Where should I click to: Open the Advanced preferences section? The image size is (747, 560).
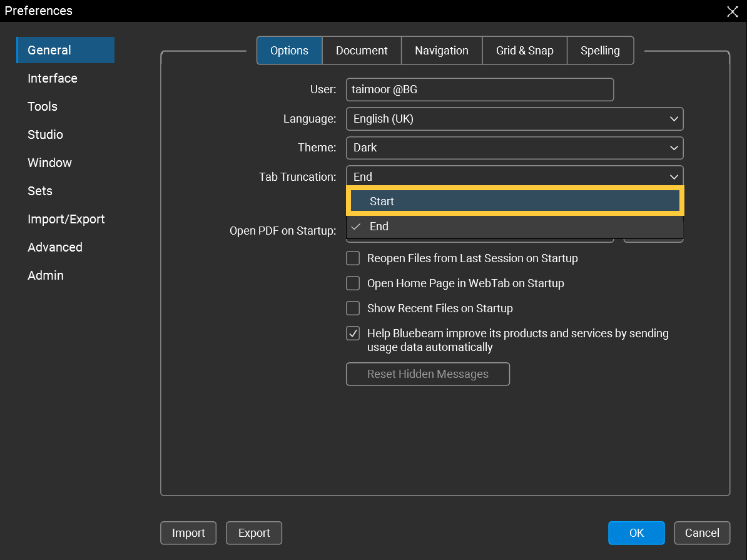54,247
